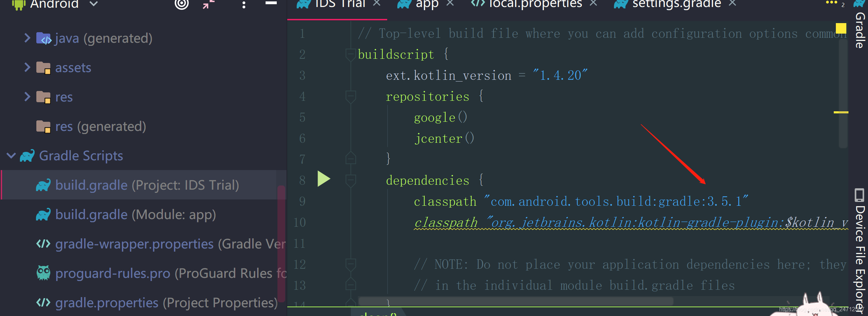
Task: Expand the assets folder
Action: pyautogui.click(x=27, y=67)
